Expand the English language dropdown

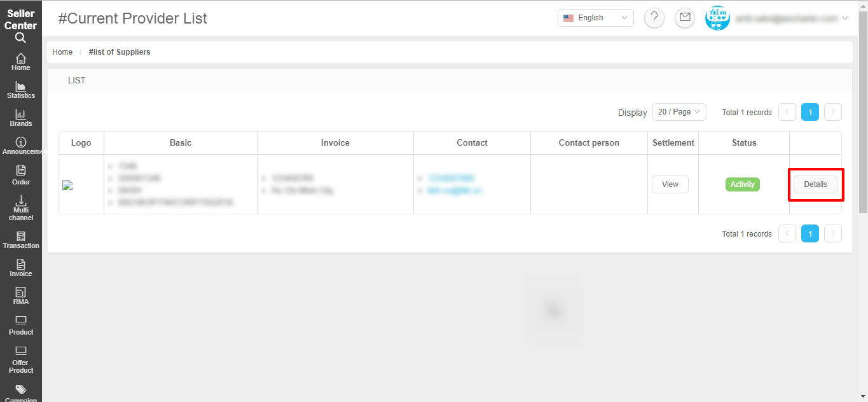pyautogui.click(x=596, y=18)
